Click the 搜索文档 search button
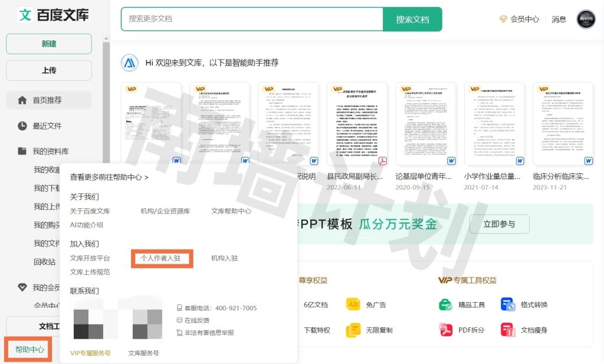Viewport: 604px width, 364px height. pyautogui.click(x=412, y=19)
